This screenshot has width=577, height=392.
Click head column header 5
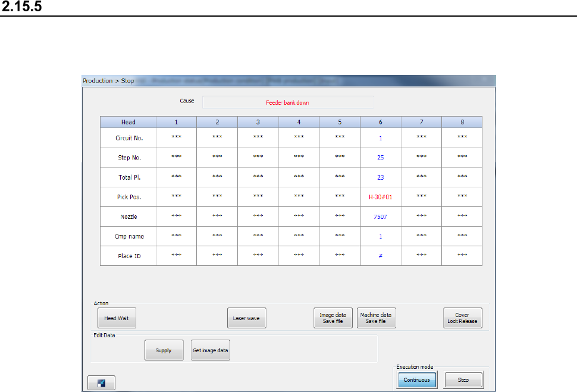340,122
